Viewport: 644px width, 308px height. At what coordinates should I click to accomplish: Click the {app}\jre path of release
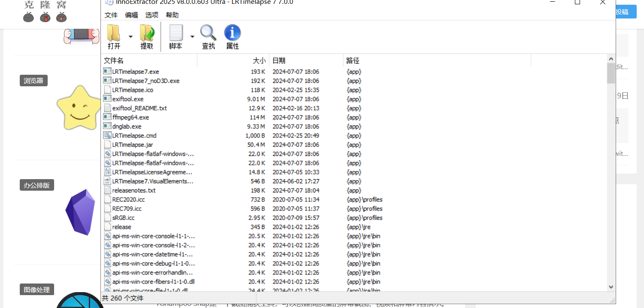(358, 227)
